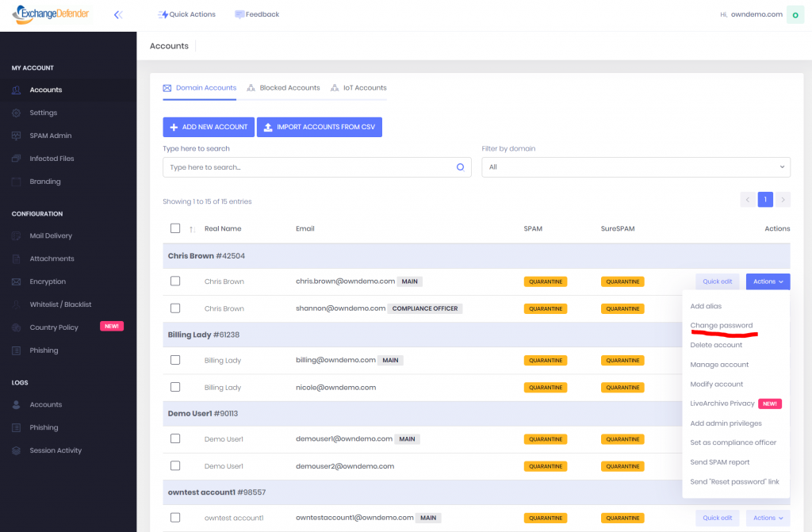This screenshot has height=532, width=812.
Task: Click the Accounts icon under My Account
Action: point(17,90)
